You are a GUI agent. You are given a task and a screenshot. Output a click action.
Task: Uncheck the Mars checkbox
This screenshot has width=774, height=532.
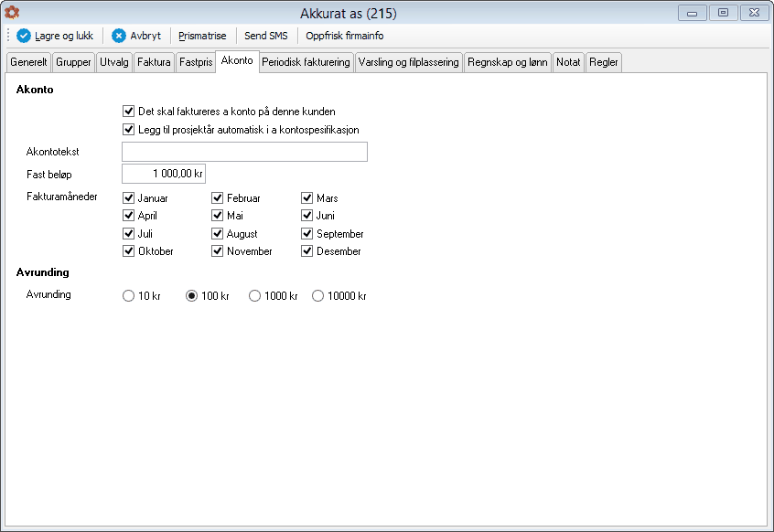pyautogui.click(x=307, y=197)
